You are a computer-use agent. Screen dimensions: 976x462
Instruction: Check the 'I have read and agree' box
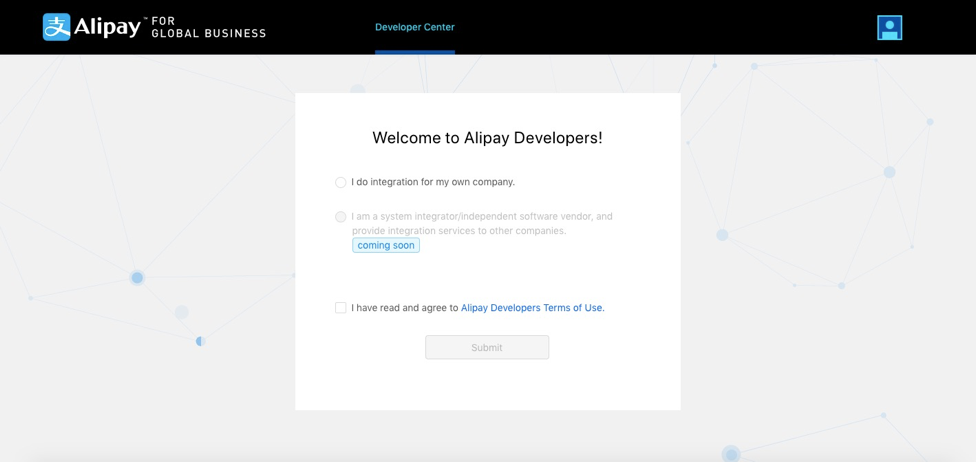pos(340,308)
